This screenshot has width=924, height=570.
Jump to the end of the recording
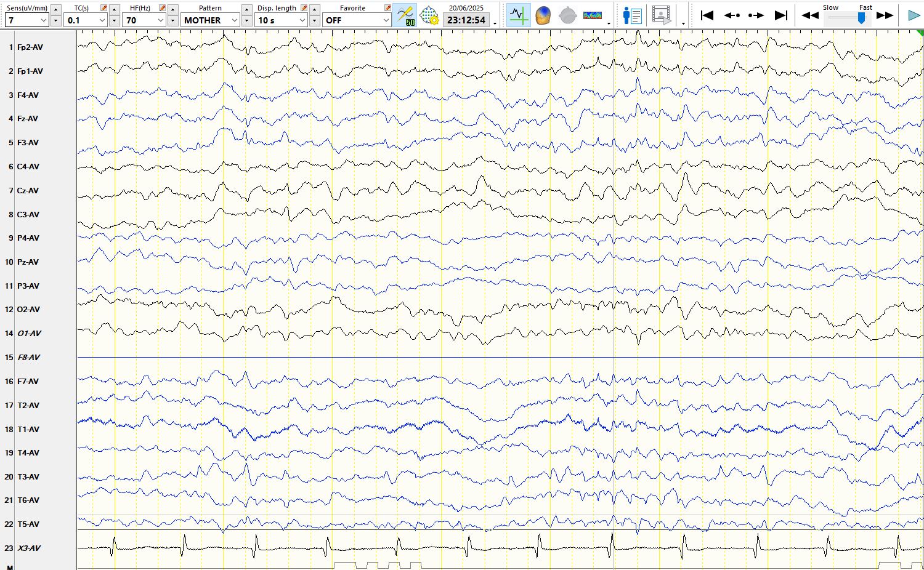pyautogui.click(x=780, y=15)
